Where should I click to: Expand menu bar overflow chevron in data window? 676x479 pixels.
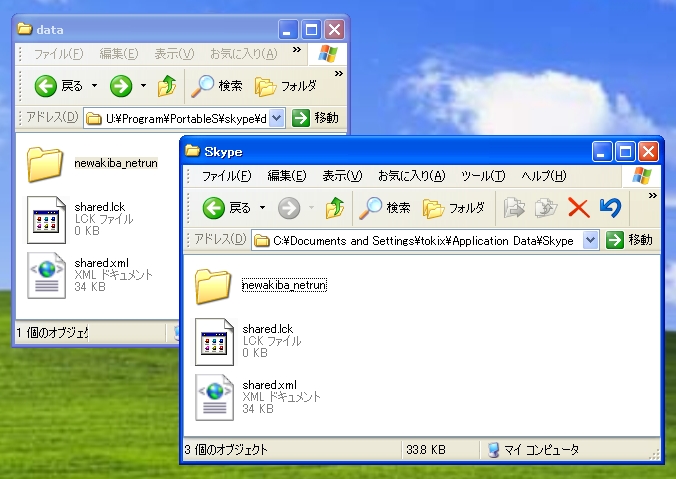point(297,50)
